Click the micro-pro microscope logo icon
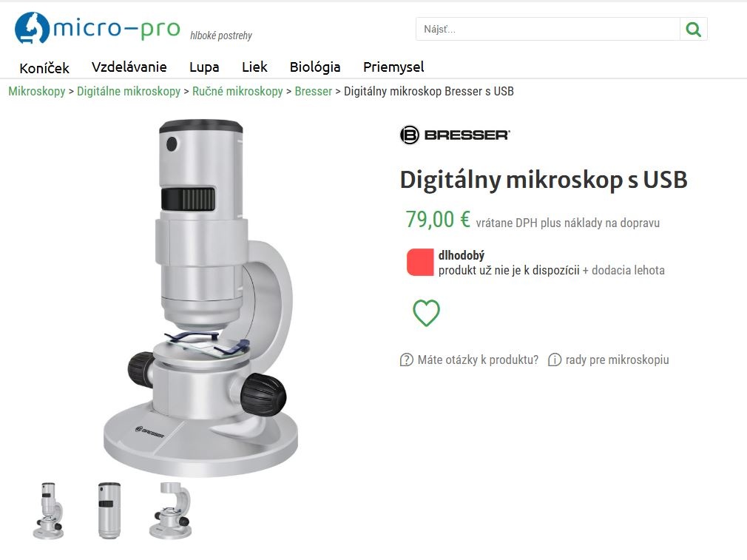 [32, 28]
